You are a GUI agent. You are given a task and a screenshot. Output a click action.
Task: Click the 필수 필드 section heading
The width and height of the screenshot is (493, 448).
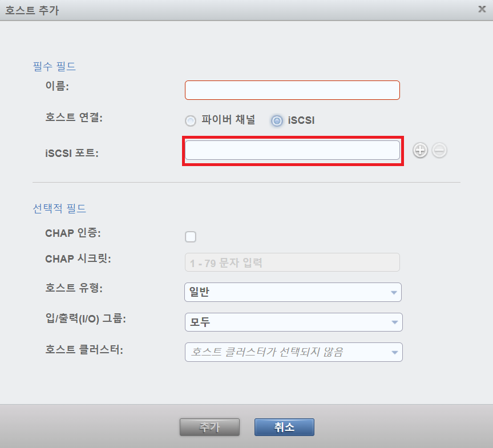coord(54,66)
